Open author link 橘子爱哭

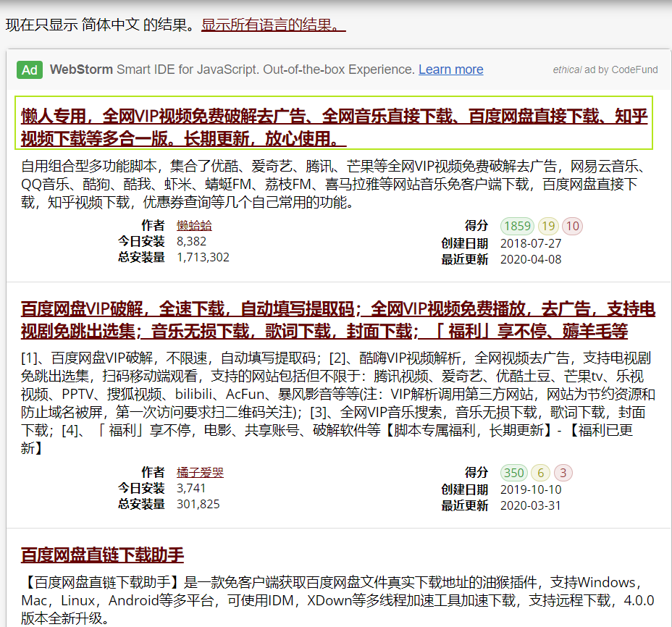pyautogui.click(x=200, y=472)
